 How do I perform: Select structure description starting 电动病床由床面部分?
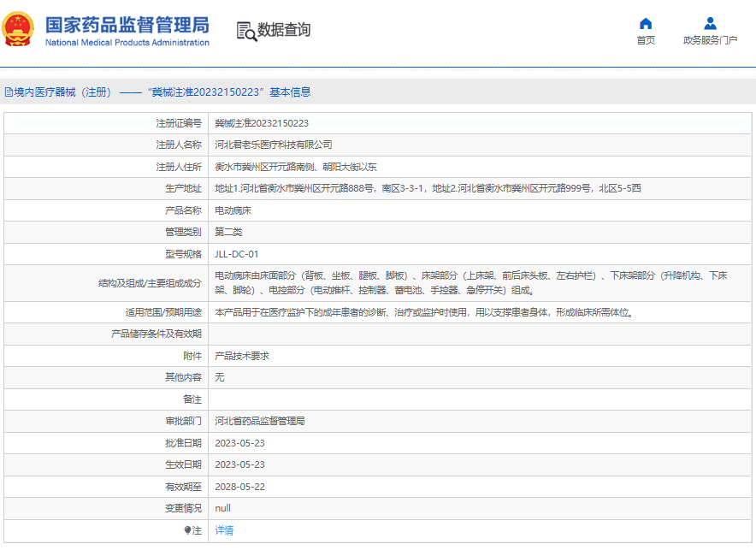coord(471,283)
